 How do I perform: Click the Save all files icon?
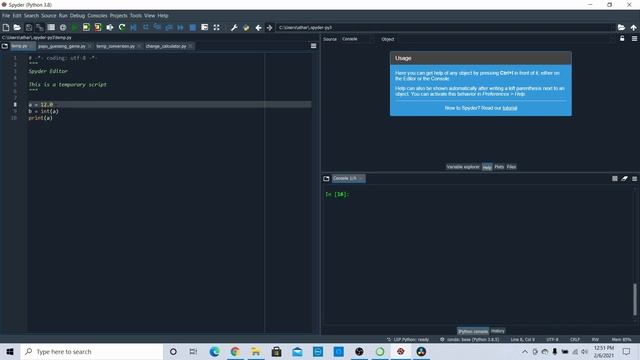coord(40,27)
